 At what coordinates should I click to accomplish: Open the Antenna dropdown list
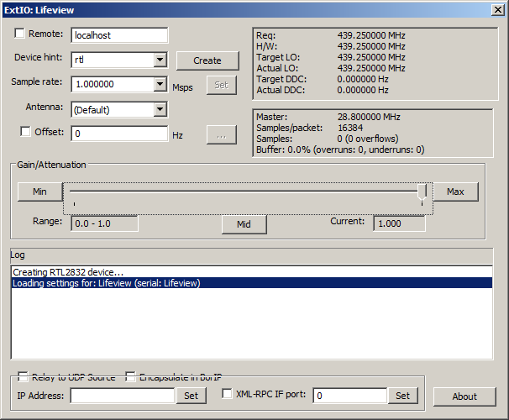pos(160,109)
